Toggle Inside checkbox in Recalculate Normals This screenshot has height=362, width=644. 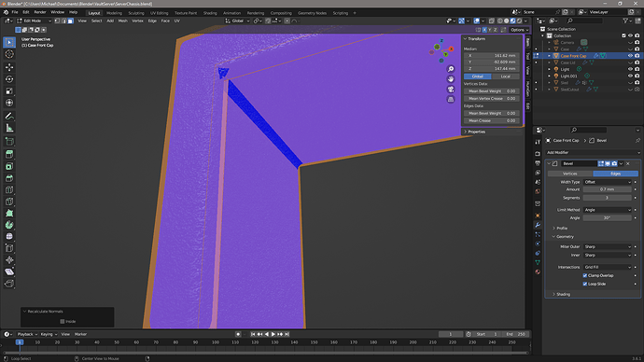63,321
